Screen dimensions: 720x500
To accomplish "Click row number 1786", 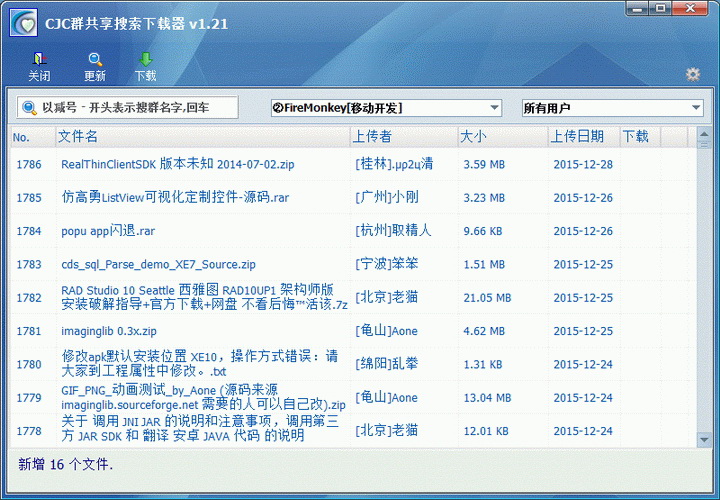I will [x=29, y=164].
